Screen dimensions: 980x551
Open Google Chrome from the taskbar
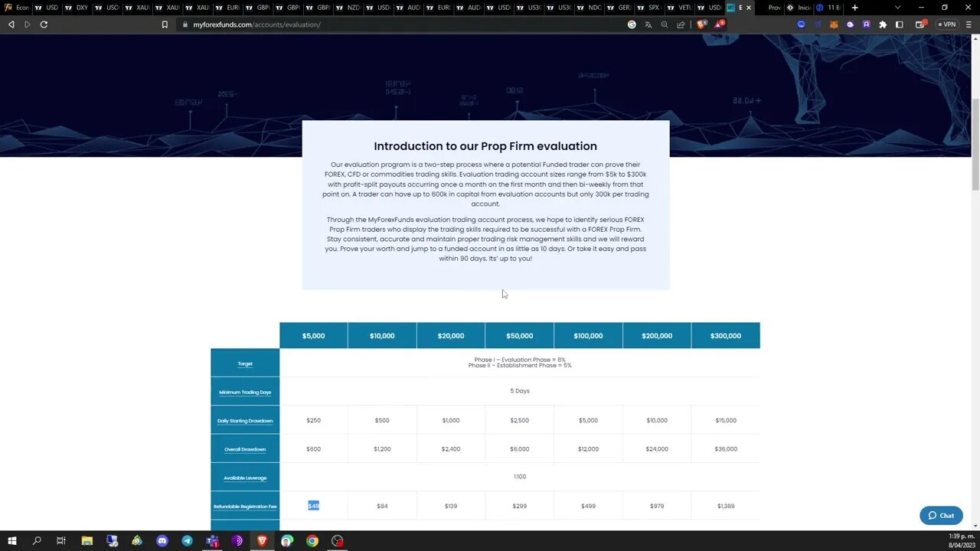click(x=312, y=541)
